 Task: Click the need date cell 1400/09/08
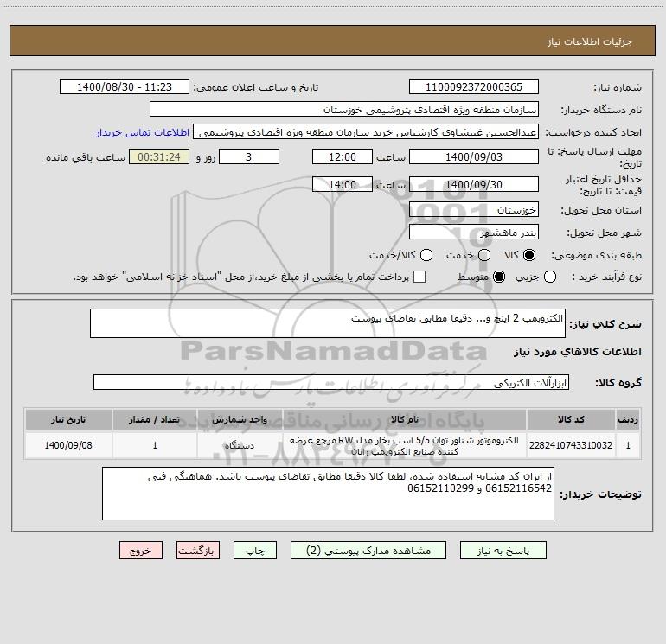coord(68,445)
